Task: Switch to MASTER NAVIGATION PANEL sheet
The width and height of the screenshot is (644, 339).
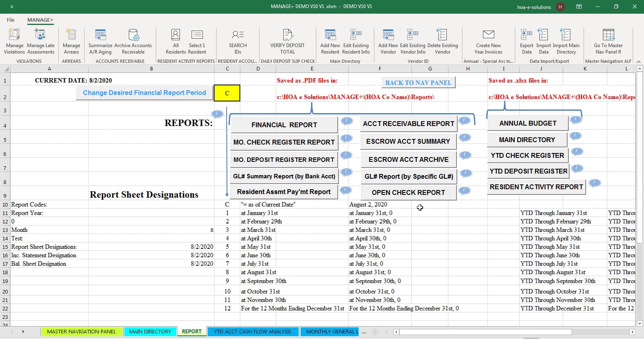Action: [81, 332]
